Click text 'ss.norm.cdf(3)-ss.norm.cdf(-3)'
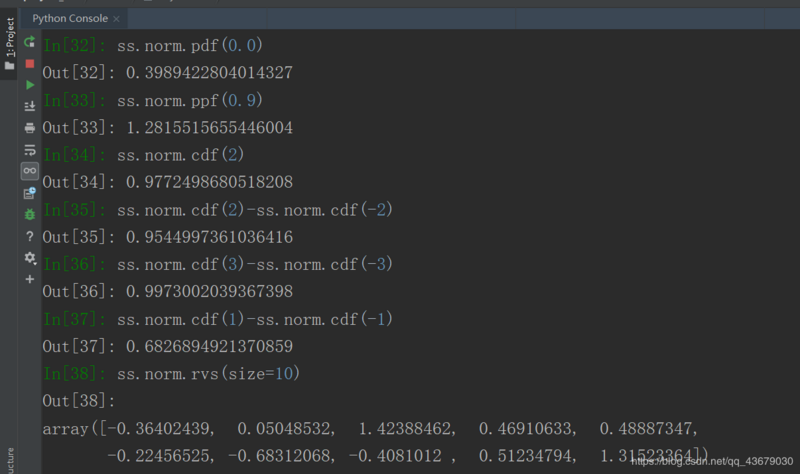800x474 pixels. point(255,264)
